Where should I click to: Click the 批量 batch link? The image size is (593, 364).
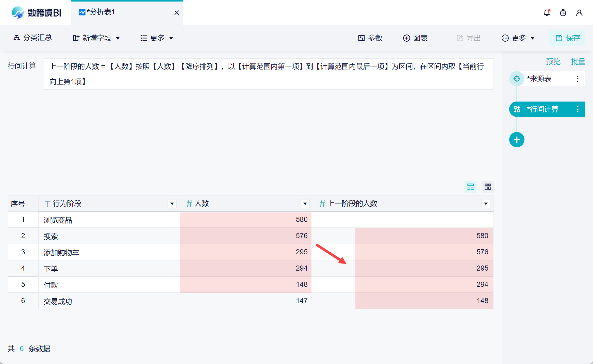tap(578, 61)
